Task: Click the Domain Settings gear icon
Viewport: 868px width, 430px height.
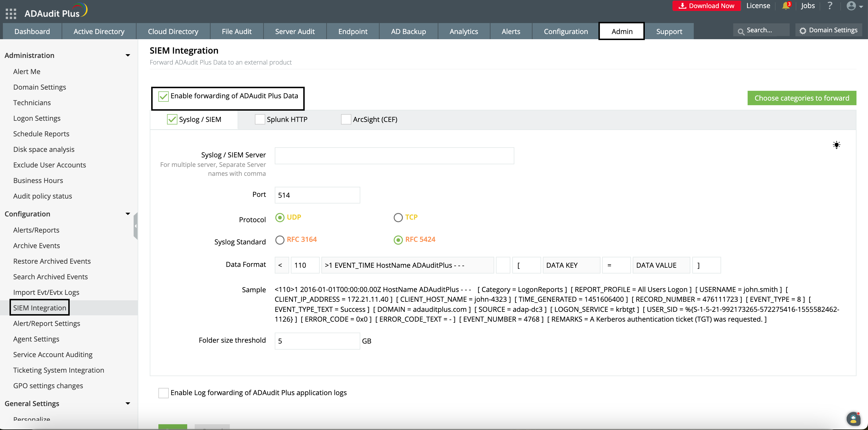Action: pyautogui.click(x=803, y=30)
